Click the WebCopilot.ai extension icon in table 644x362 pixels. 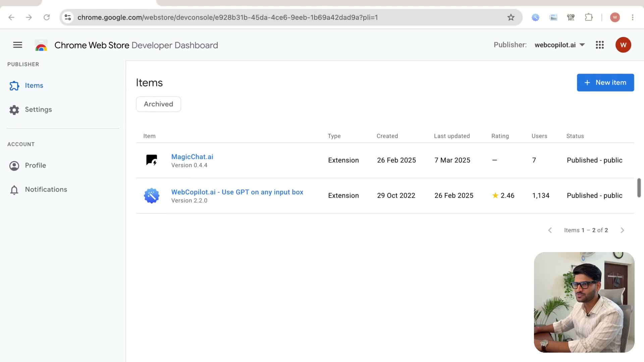click(x=152, y=196)
